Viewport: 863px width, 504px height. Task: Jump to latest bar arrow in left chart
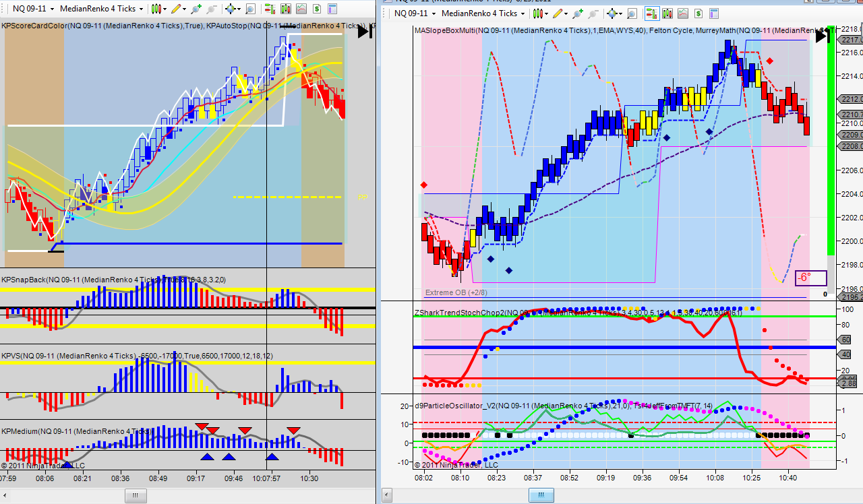365,31
